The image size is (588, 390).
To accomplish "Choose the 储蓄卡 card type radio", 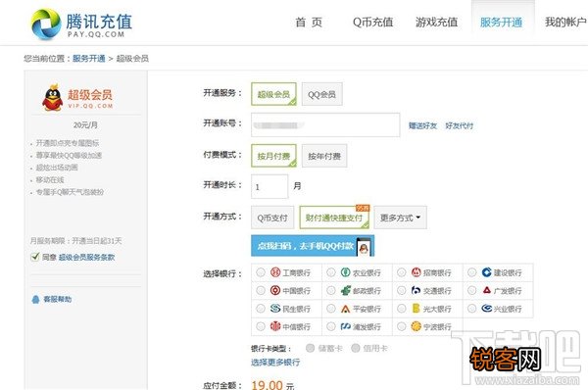I will coord(310,348).
